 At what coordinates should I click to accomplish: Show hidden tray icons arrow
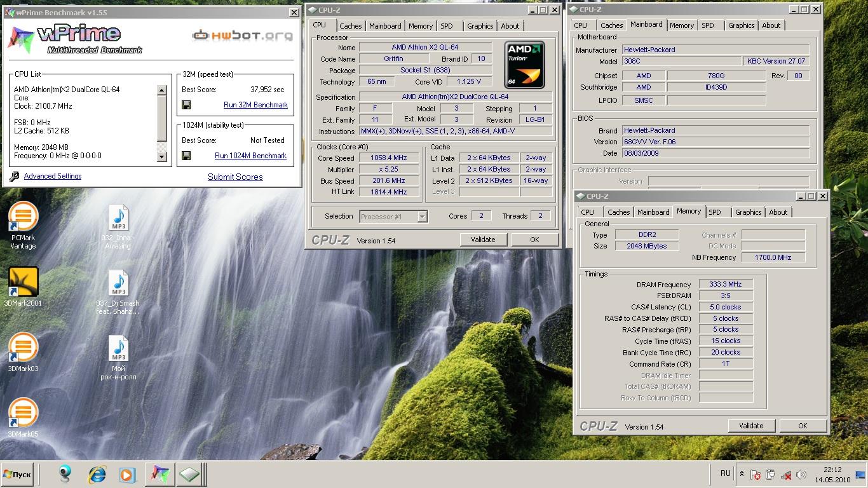point(742,474)
